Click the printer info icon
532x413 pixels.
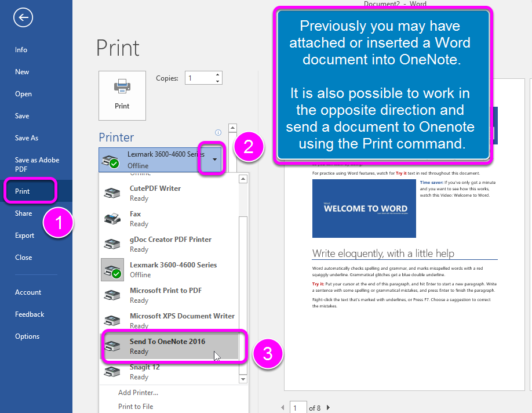(x=218, y=132)
